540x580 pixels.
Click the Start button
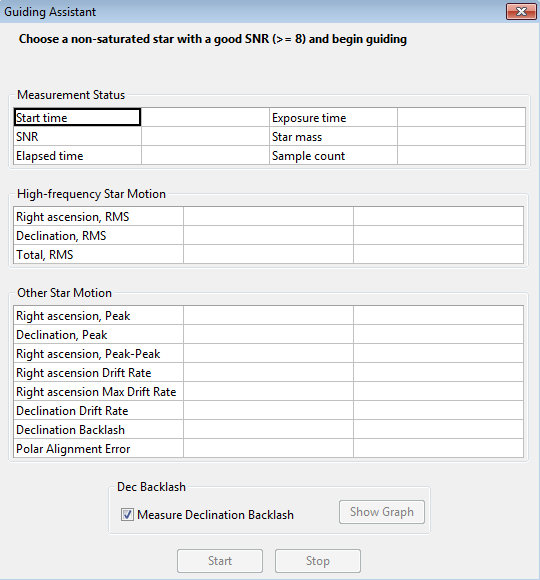[x=220, y=561]
